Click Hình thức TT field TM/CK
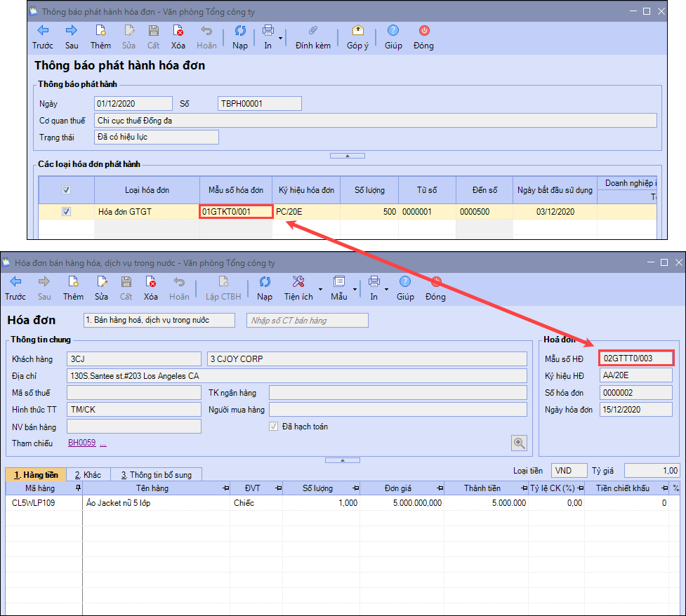 pos(134,410)
